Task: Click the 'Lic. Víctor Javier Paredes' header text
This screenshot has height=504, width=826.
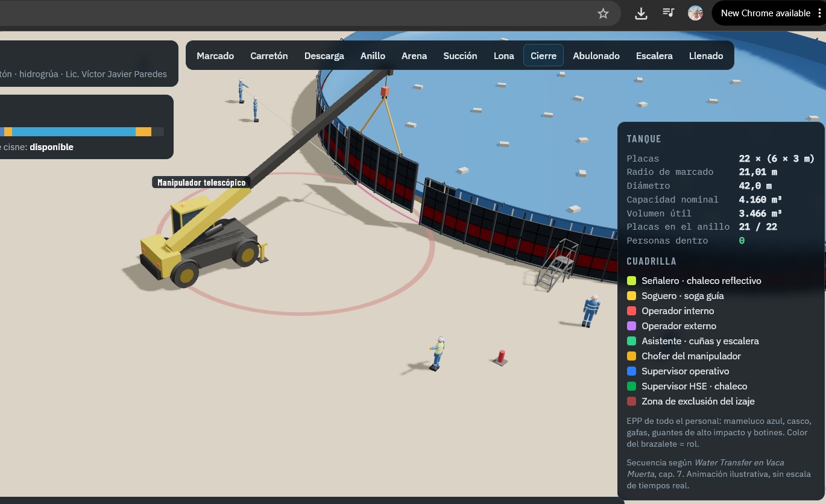Action: 116,74
